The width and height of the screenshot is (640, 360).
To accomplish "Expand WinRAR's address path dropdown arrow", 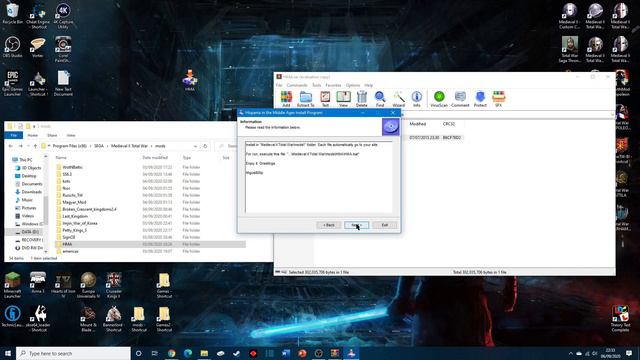I will (x=613, y=115).
